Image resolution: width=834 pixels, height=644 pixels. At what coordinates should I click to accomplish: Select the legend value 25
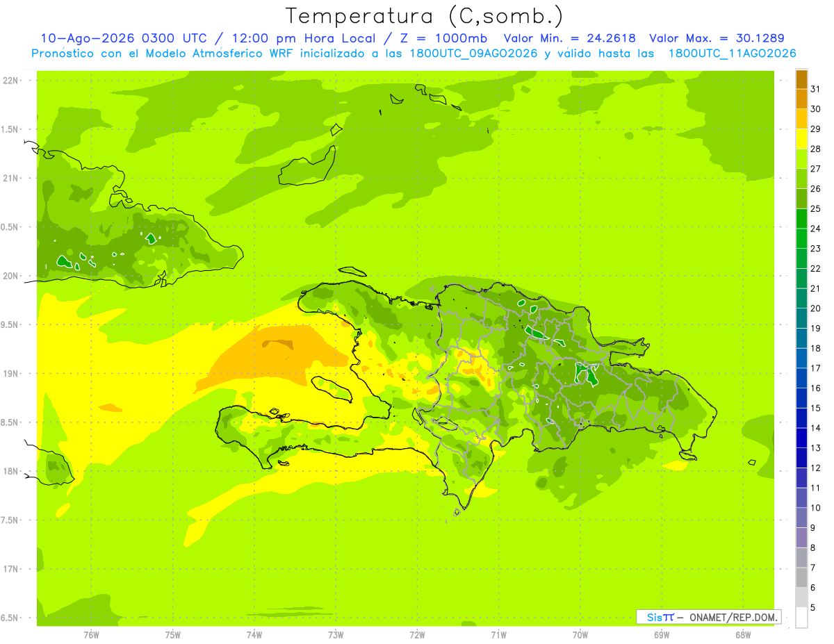pyautogui.click(x=816, y=208)
